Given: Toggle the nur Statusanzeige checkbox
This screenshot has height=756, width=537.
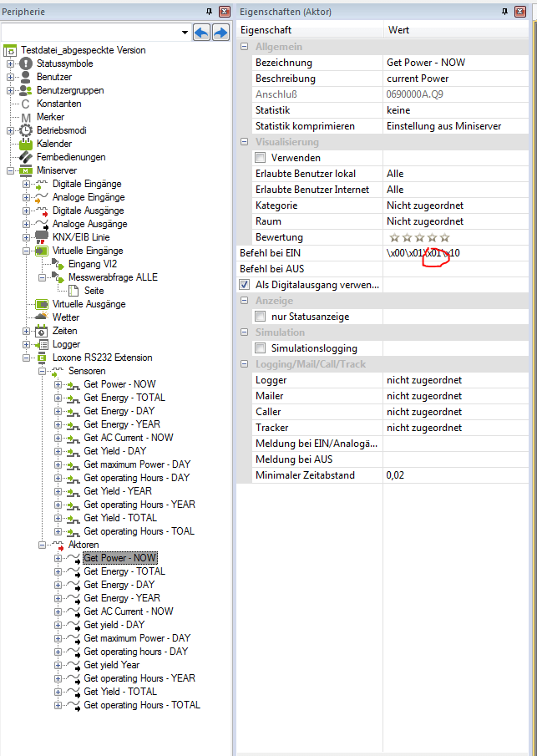Looking at the screenshot, I should tap(261, 317).
